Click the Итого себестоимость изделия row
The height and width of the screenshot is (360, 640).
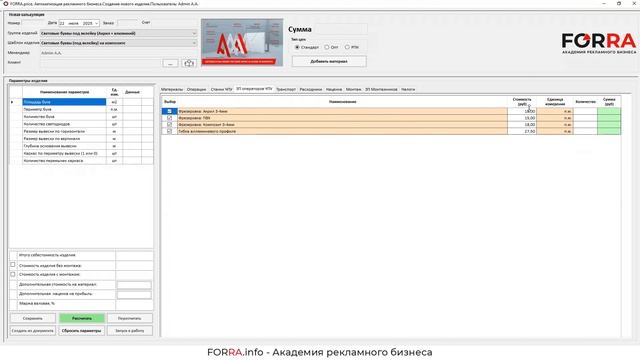[x=81, y=256]
